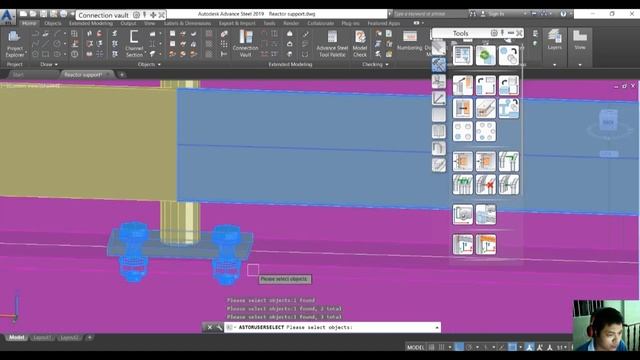Click third icon in Tools palette top row
Screen dimensions: 640x360
[x=509, y=56]
